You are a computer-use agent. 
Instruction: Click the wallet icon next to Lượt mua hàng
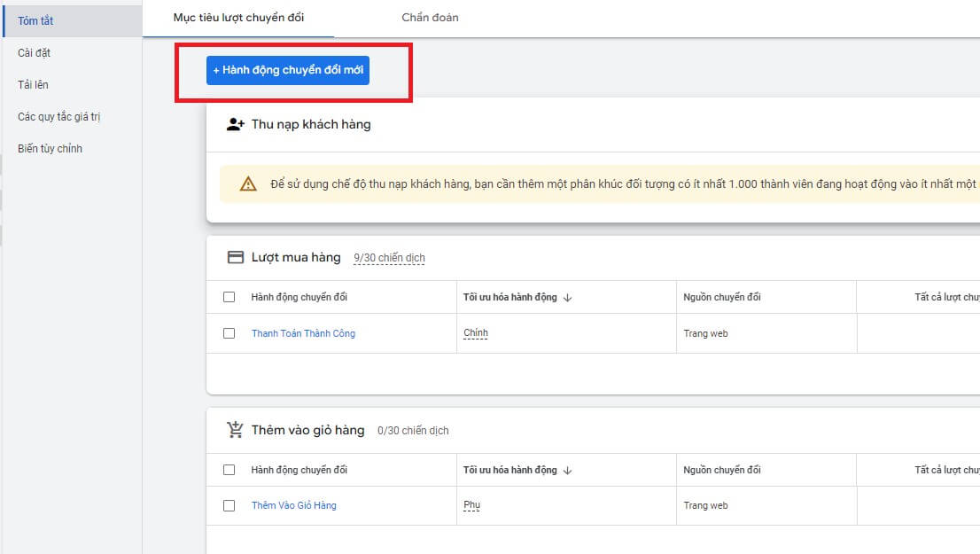[x=236, y=256]
